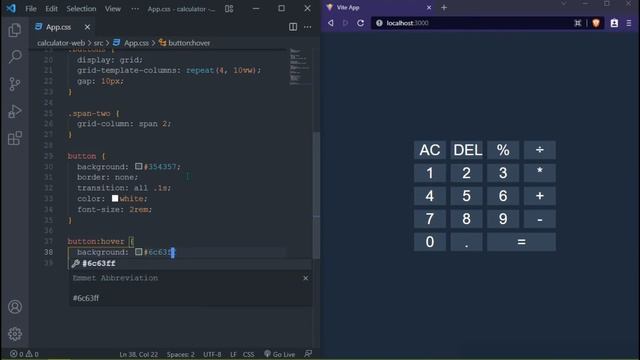640x360 pixels.
Task: Click the 7 key on calculator
Action: (x=429, y=219)
